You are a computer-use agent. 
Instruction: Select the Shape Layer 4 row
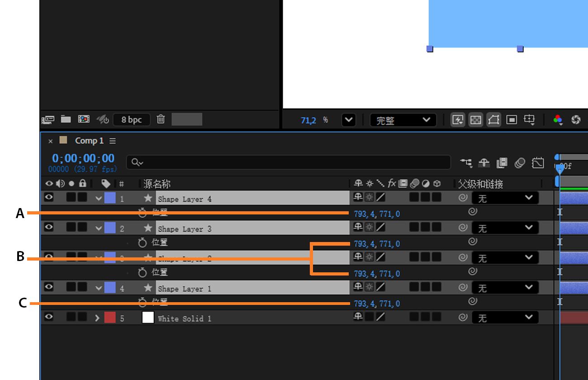252,198
